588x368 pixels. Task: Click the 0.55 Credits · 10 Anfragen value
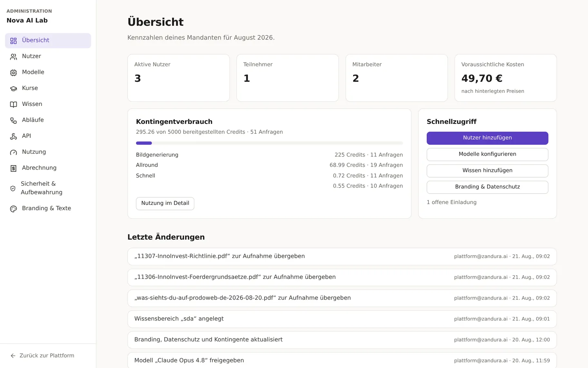[x=368, y=186]
